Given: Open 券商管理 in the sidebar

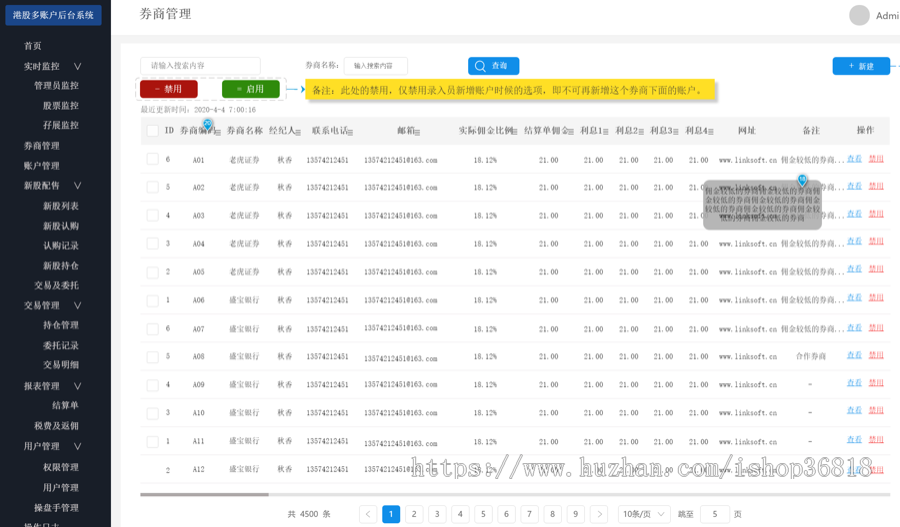Looking at the screenshot, I should pyautogui.click(x=41, y=146).
